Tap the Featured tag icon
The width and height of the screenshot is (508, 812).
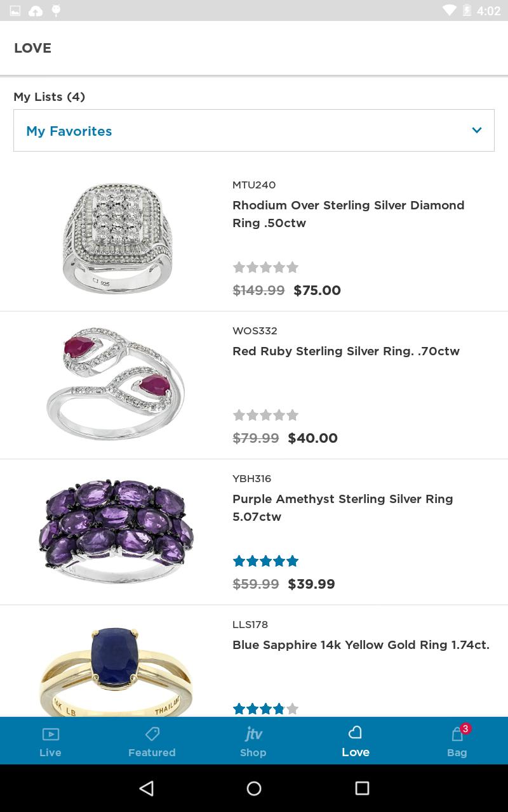[152, 735]
